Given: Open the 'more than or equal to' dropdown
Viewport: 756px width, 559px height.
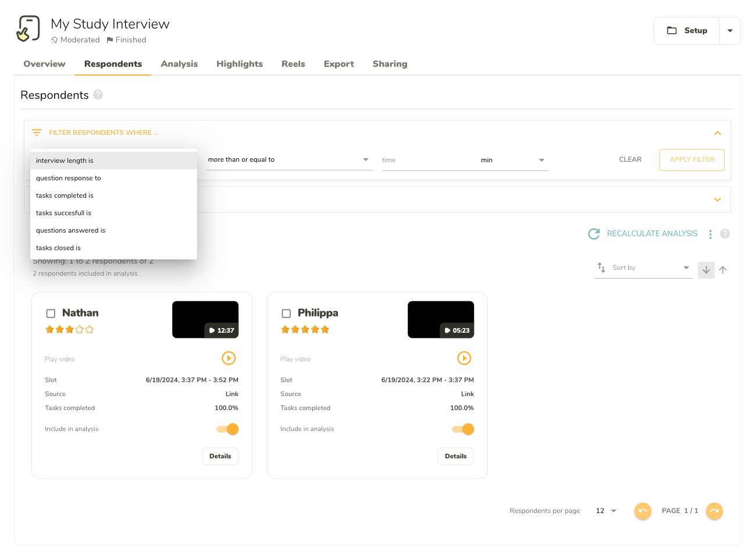Looking at the screenshot, I should (290, 160).
